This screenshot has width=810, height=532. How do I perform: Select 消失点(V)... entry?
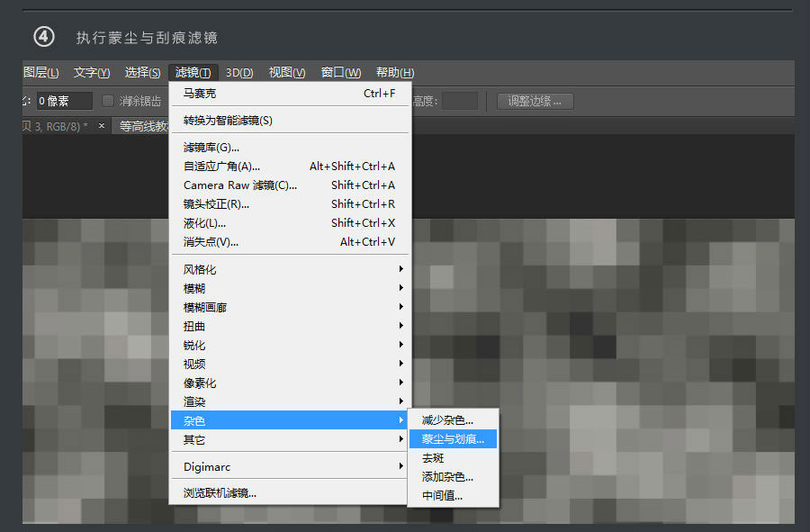pyautogui.click(x=289, y=242)
